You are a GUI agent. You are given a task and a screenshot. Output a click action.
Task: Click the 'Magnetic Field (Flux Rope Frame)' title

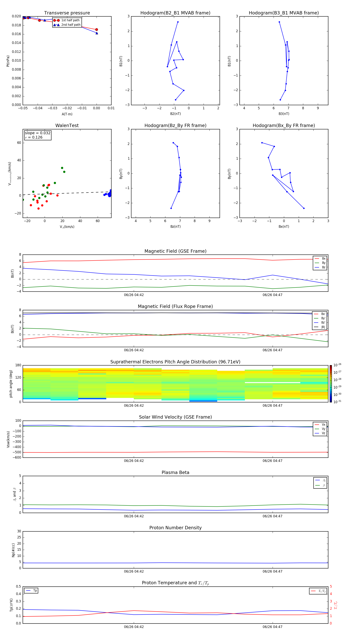pos(175,307)
